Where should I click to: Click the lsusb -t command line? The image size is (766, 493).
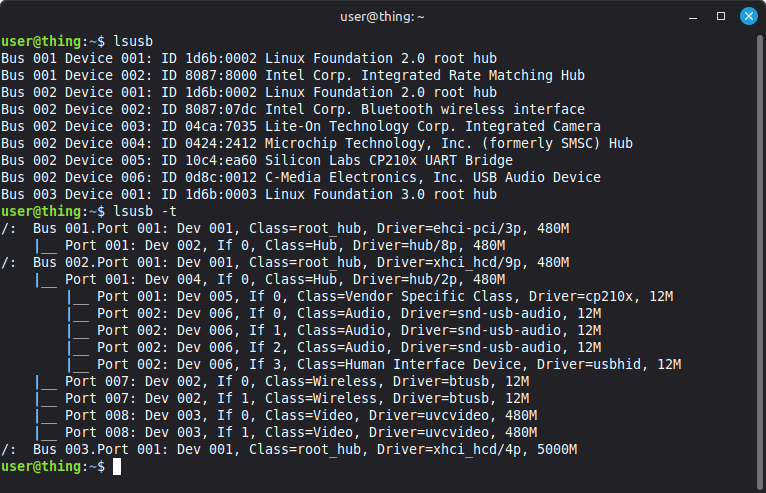133,212
